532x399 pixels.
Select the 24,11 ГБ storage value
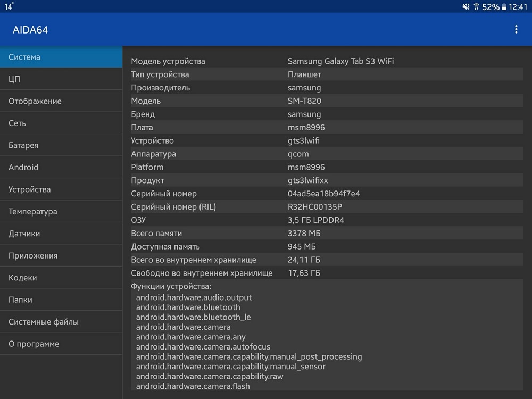click(304, 260)
